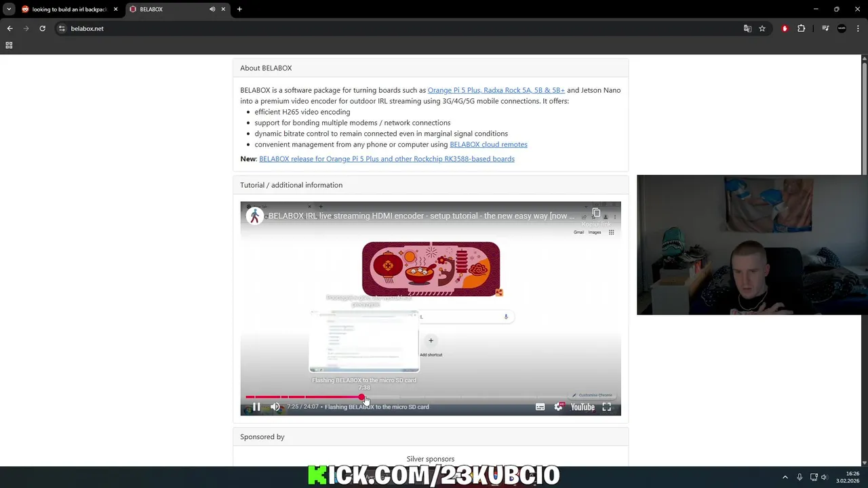Screen dimensions: 868x488
Task: Toggle subtitles on the YouTube player
Action: 540,407
